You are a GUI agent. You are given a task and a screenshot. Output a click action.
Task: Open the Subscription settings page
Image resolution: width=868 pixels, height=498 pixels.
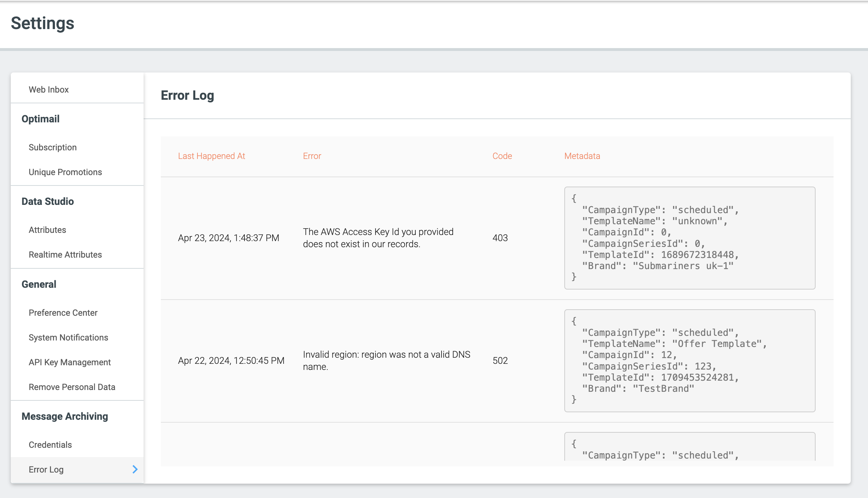tap(52, 147)
